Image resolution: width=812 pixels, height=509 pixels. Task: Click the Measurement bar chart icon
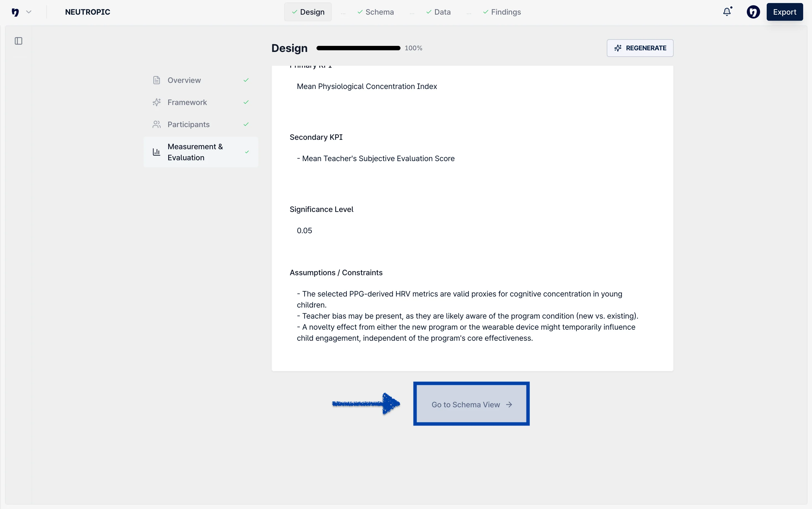tap(156, 152)
